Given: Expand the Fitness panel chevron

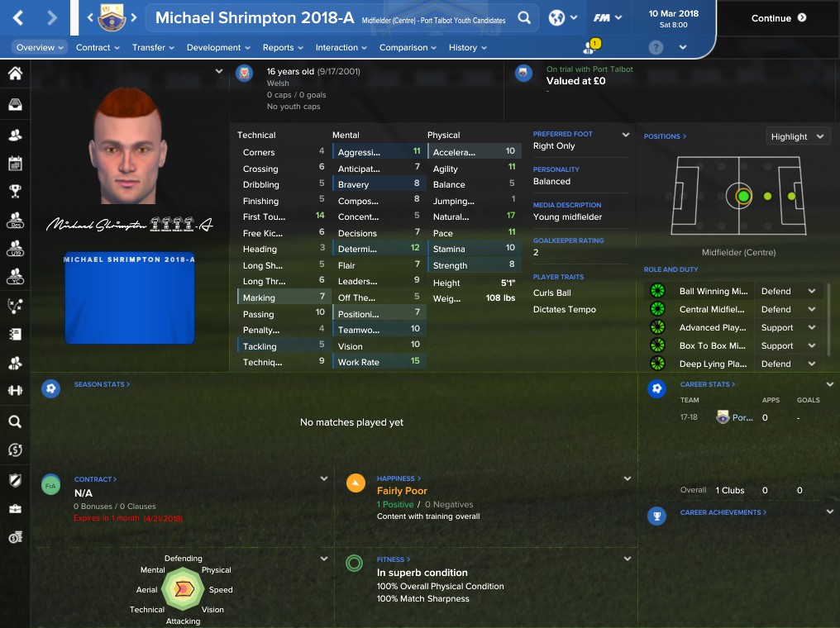Looking at the screenshot, I should [628, 559].
